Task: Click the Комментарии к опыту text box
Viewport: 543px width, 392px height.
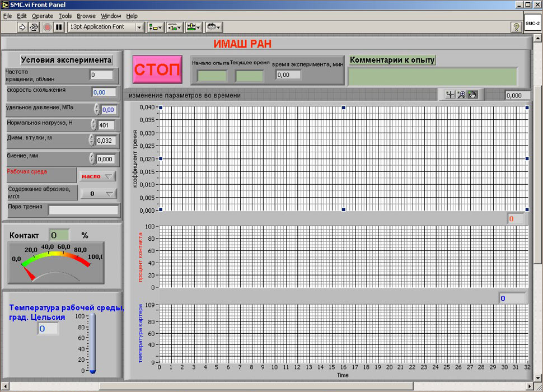Action: (x=433, y=77)
